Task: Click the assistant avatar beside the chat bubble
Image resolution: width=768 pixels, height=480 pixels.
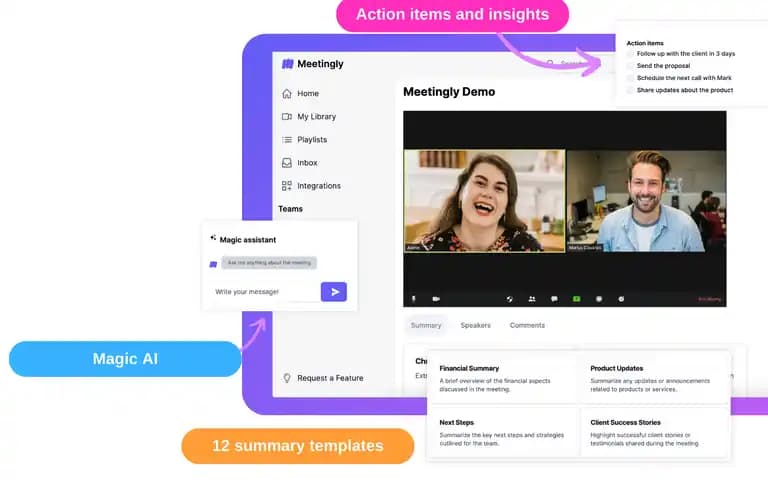Action: coord(213,264)
